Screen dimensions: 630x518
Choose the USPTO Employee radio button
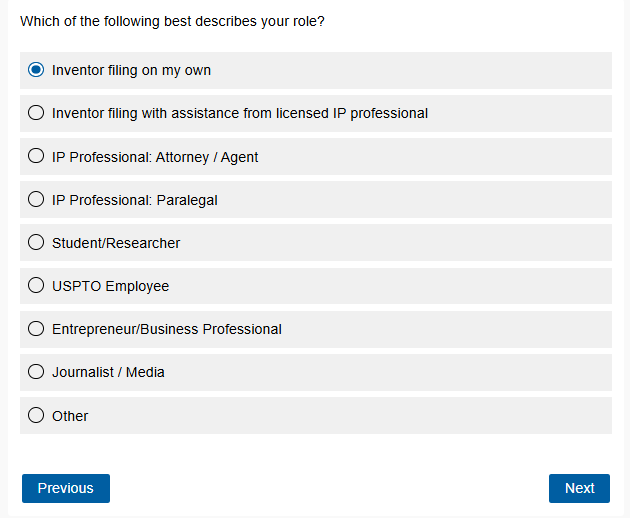[36, 285]
